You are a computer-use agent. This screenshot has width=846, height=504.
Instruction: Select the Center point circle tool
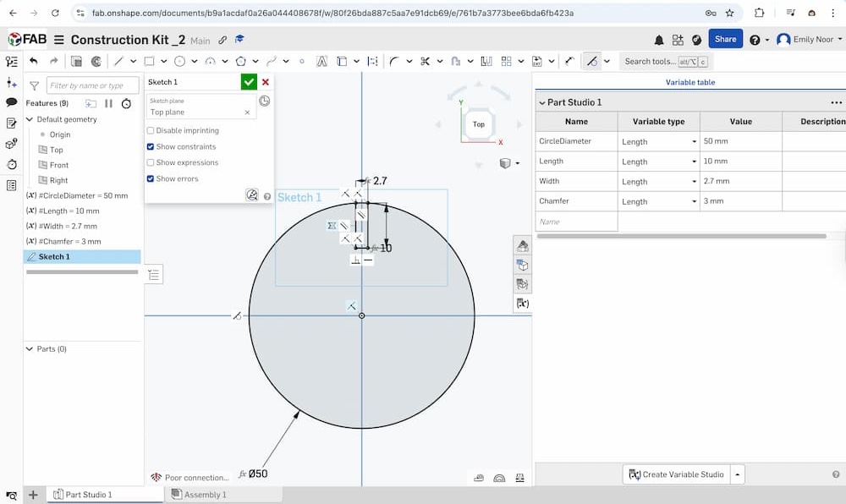[179, 62]
